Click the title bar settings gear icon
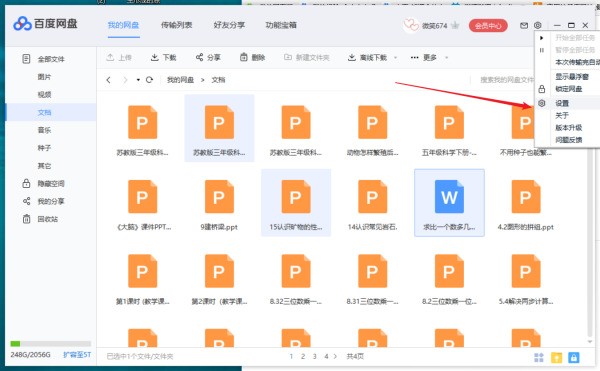600x371 pixels. (x=538, y=25)
